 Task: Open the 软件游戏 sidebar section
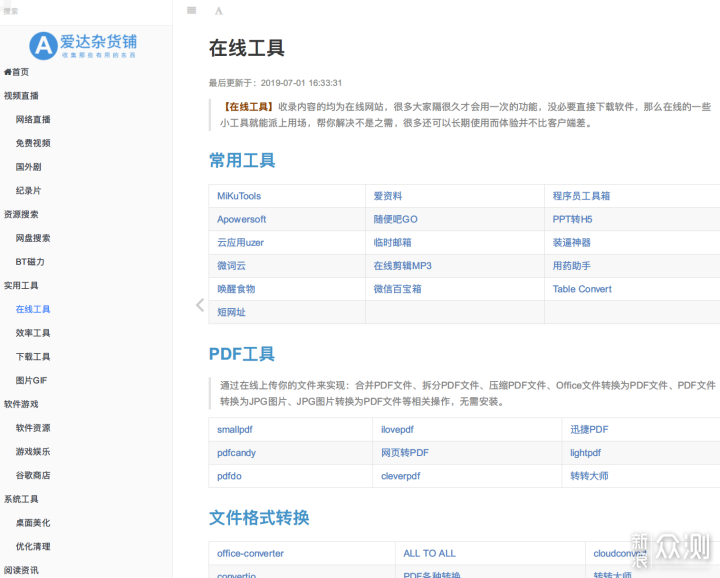click(x=21, y=404)
